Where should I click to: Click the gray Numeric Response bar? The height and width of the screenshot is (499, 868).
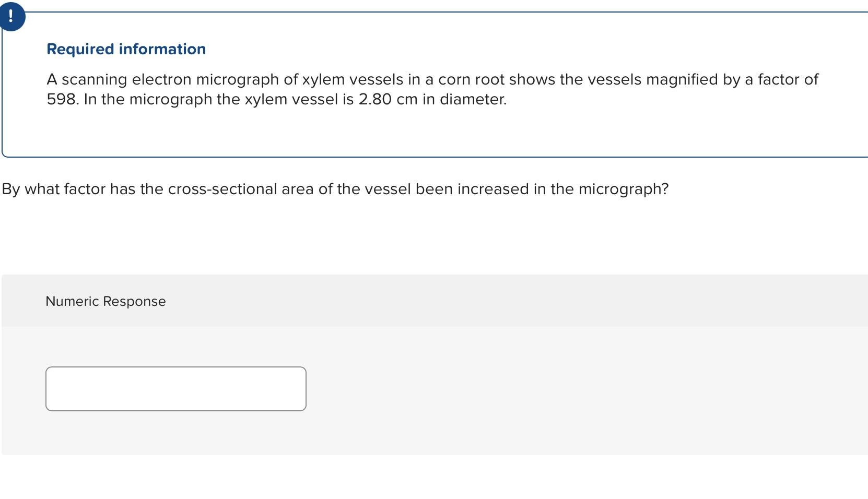click(x=418, y=301)
